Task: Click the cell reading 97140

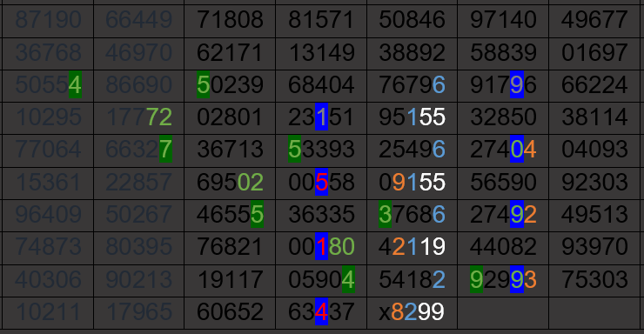Action: tap(503, 21)
